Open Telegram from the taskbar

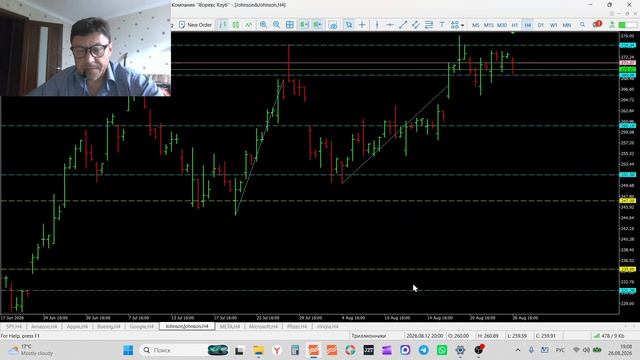point(424,350)
